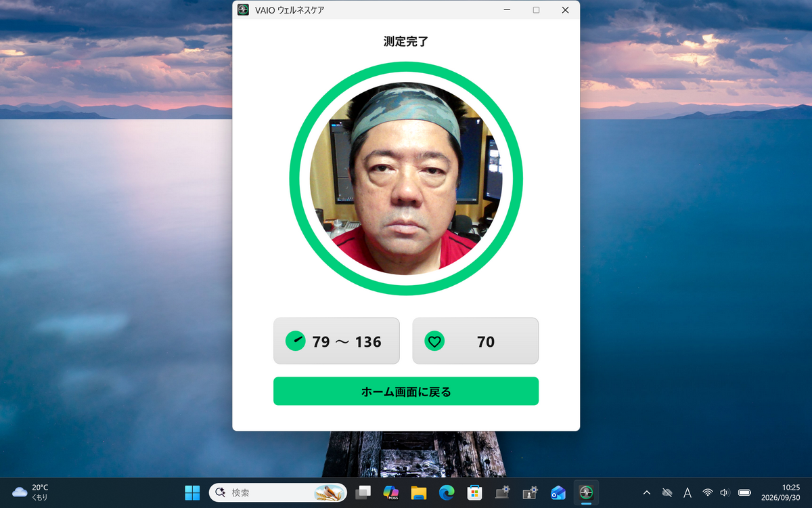Open the laptop settings gear taskbar app

502,492
